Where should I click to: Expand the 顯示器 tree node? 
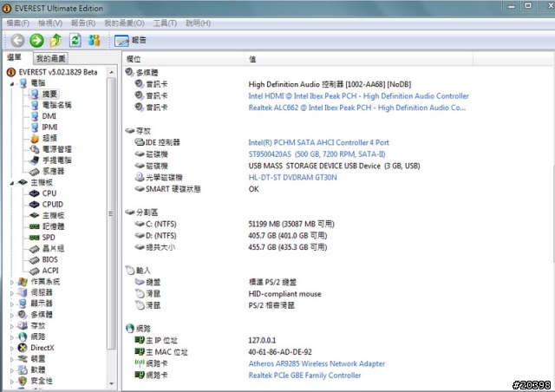coord(12,304)
